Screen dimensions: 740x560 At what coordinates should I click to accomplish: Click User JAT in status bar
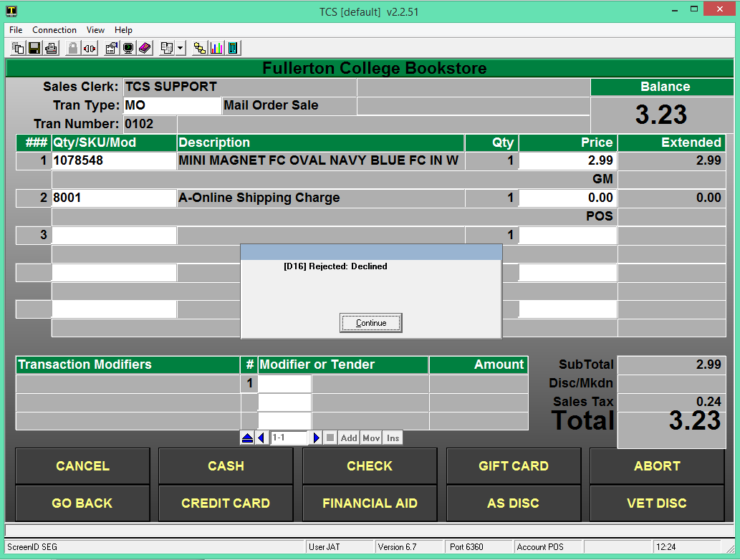click(x=325, y=547)
